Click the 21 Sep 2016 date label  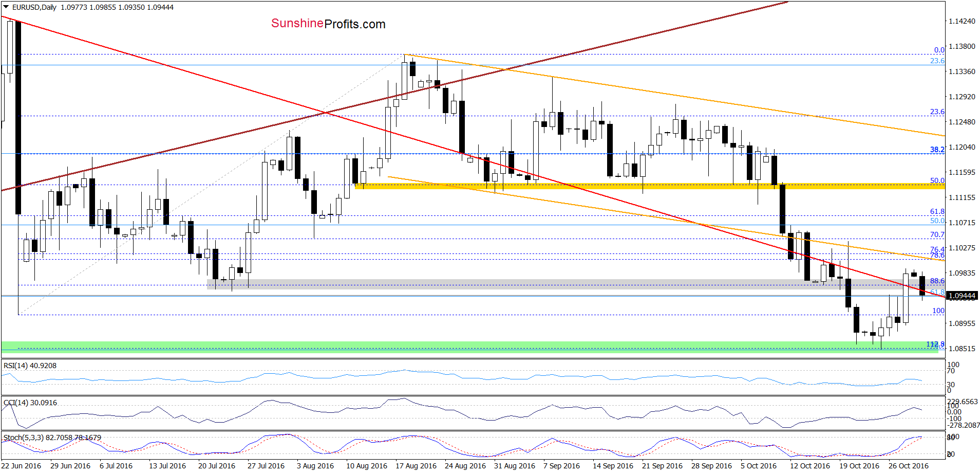pyautogui.click(x=663, y=466)
